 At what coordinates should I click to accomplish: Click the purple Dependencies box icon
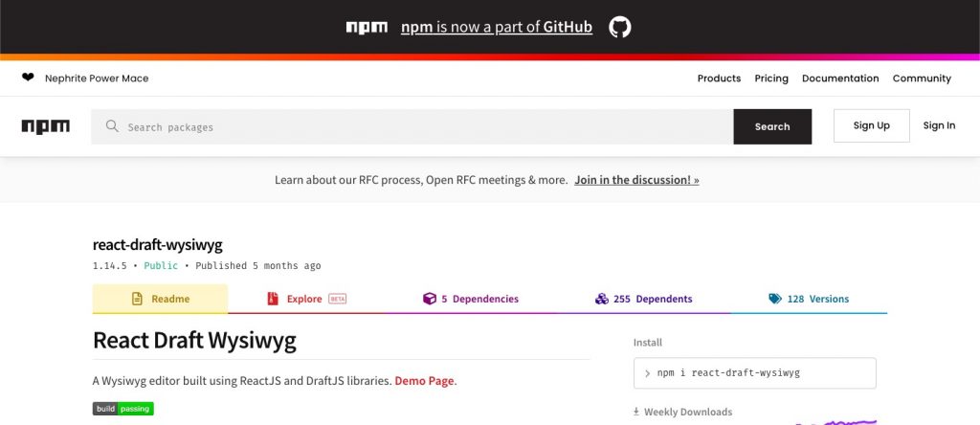(x=430, y=299)
